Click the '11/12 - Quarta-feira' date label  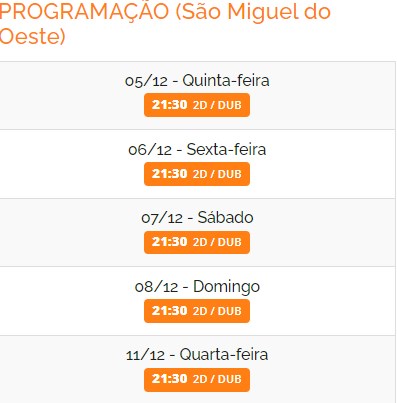197,355
